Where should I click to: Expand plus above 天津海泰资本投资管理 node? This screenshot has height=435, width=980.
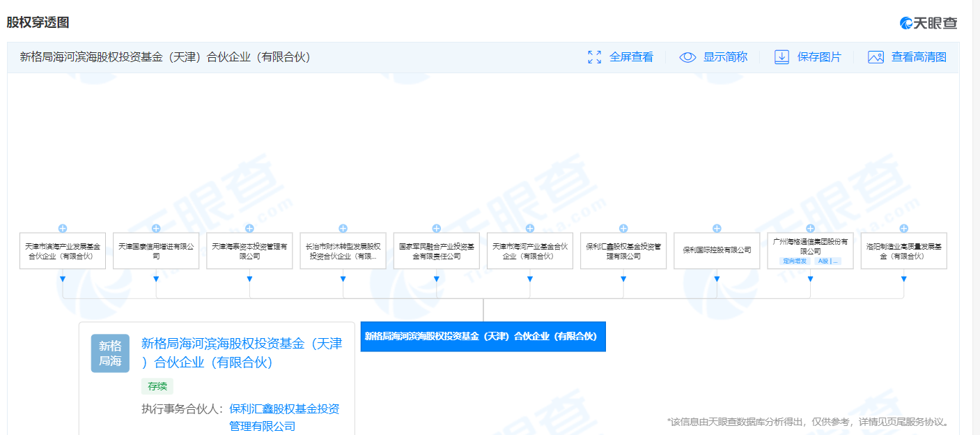click(249, 228)
